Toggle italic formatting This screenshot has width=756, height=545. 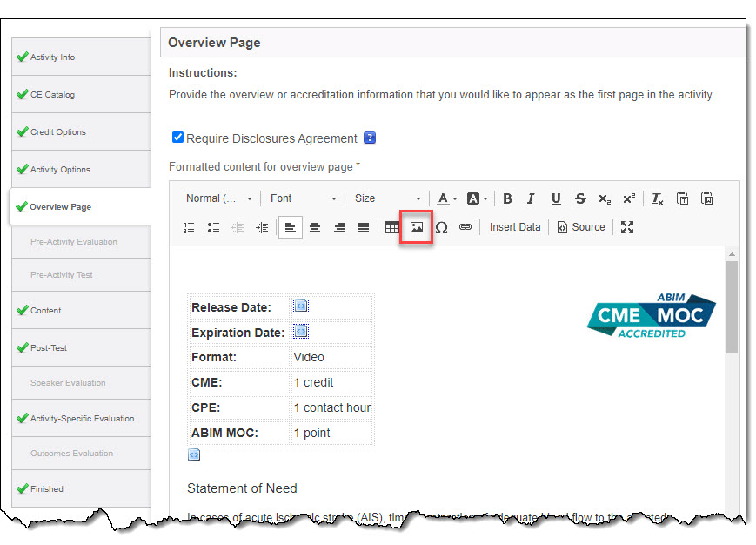point(531,198)
